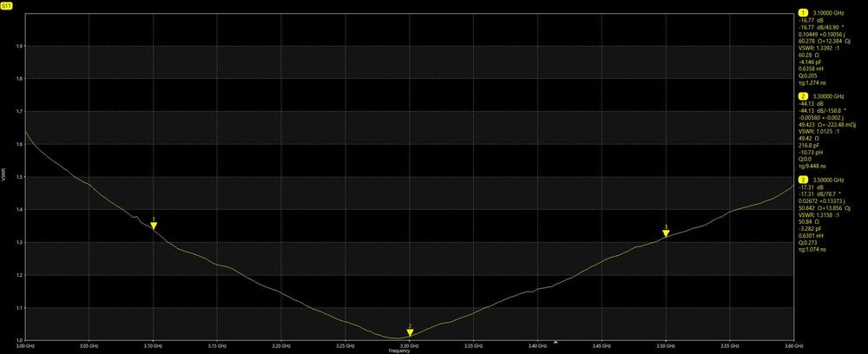Screen dimensions: 868x354
Task: Select marker 3 triangle on the trace
Action: point(666,233)
